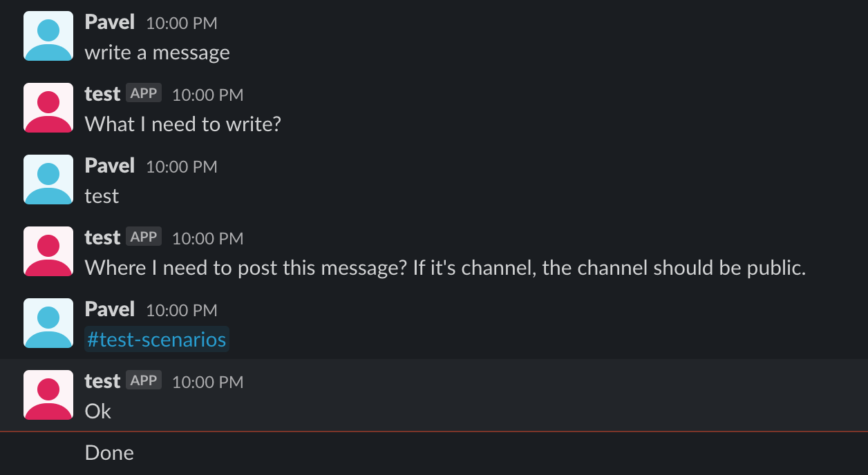Click the APP badge on the "Ok" message
Screen dimensions: 868x475
[x=144, y=380]
